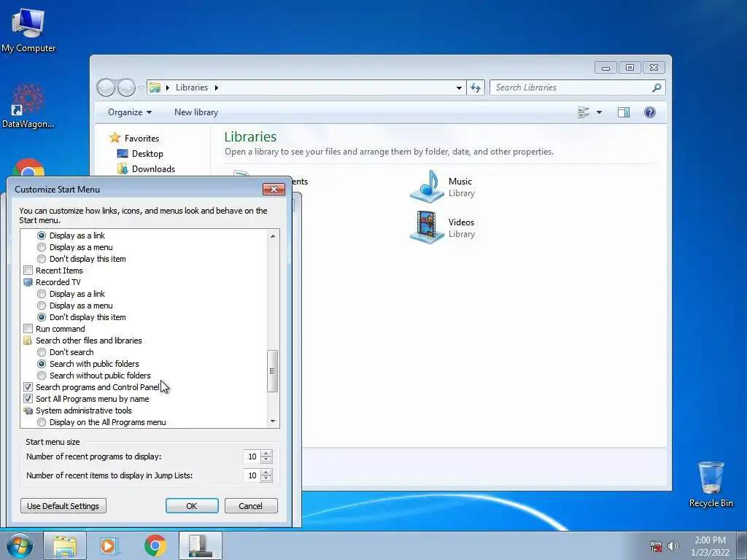Select 'Search without public folders' option

tap(42, 376)
